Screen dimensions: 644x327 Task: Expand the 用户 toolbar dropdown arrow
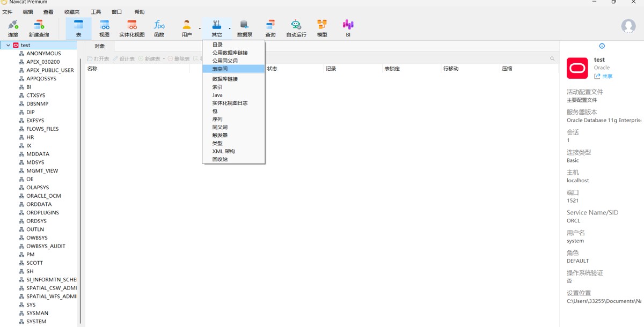point(200,28)
